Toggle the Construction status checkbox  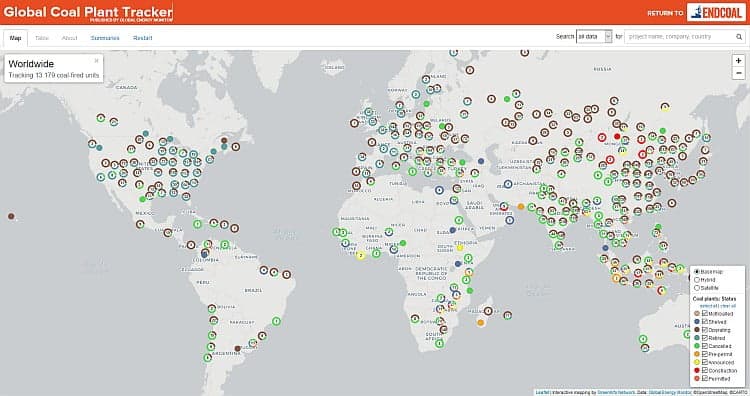coord(705,370)
